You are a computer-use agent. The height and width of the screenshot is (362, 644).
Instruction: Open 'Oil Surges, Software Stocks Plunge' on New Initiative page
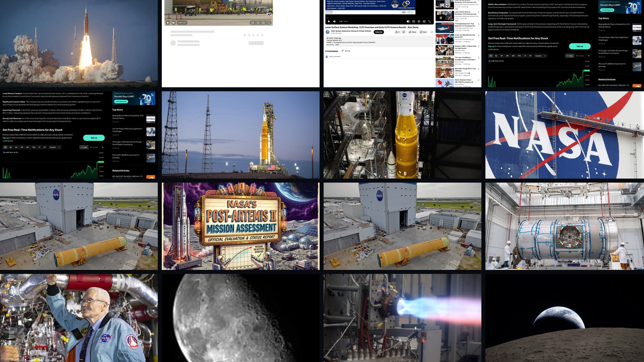pos(619,53)
